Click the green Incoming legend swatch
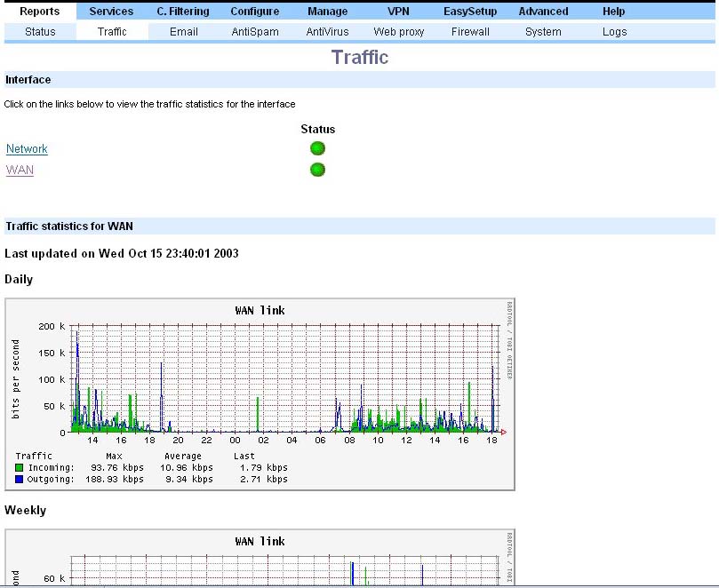The width and height of the screenshot is (719, 588). point(20,467)
